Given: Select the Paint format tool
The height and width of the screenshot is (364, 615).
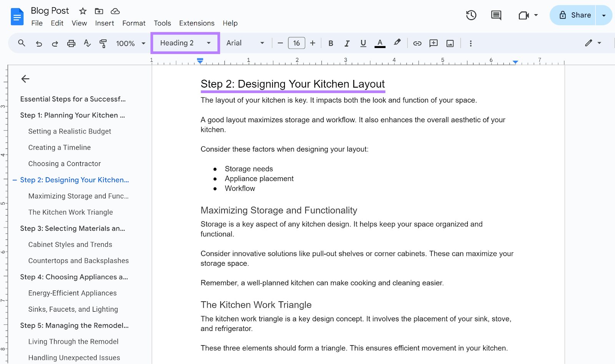Looking at the screenshot, I should click(103, 43).
